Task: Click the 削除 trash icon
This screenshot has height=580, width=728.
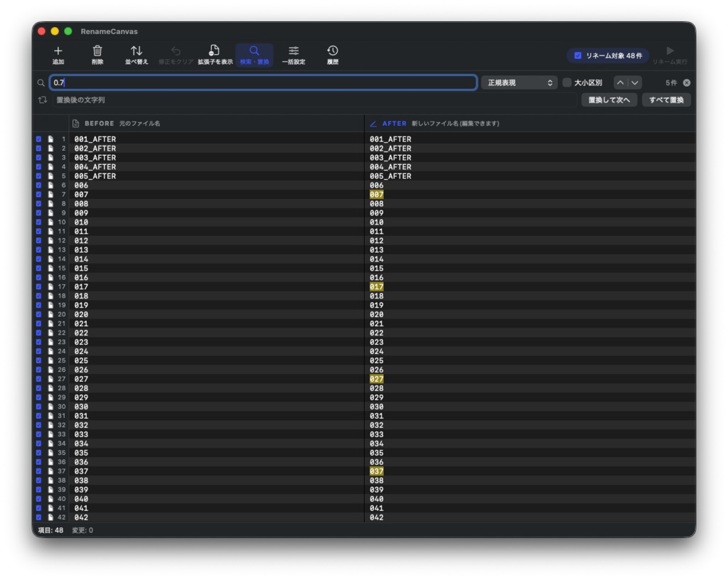Action: click(x=97, y=50)
